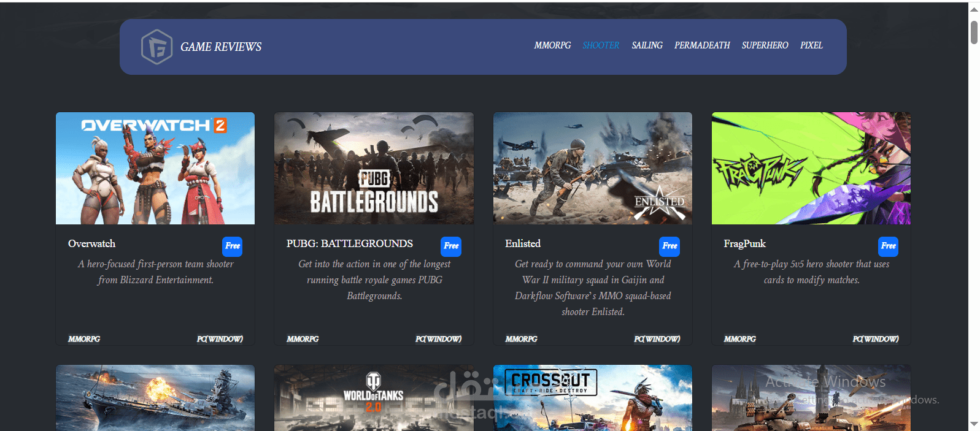Open the GAME REVIEWS site title

[221, 47]
